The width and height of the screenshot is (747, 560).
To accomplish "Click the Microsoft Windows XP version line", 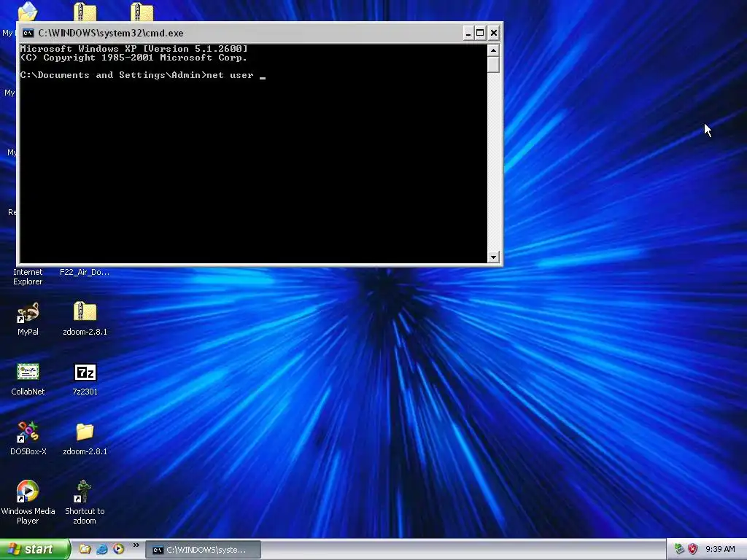I will tap(134, 49).
